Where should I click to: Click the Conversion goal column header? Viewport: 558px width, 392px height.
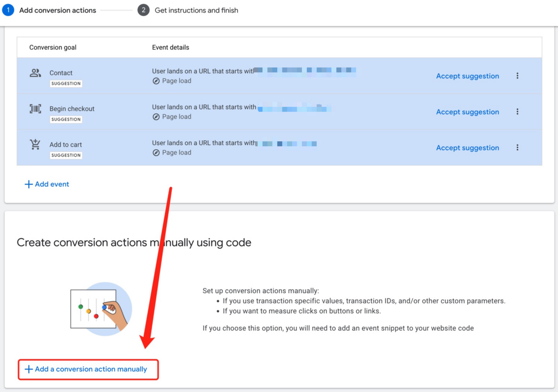click(x=53, y=47)
